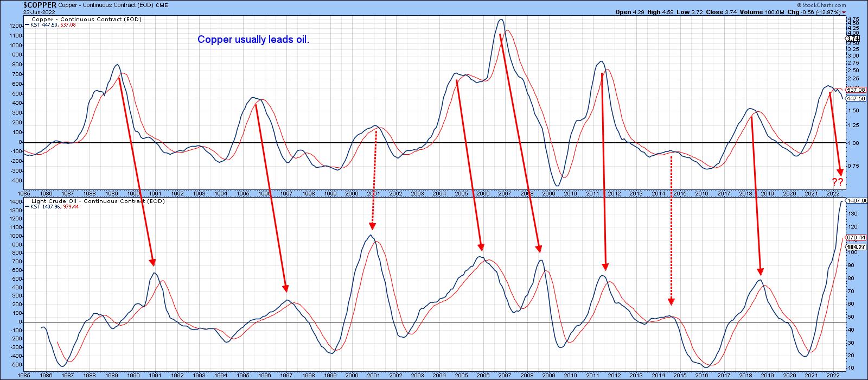Click red arrowhead at oil's 2018 peak
Screen dimensions: 868x380
(760, 271)
